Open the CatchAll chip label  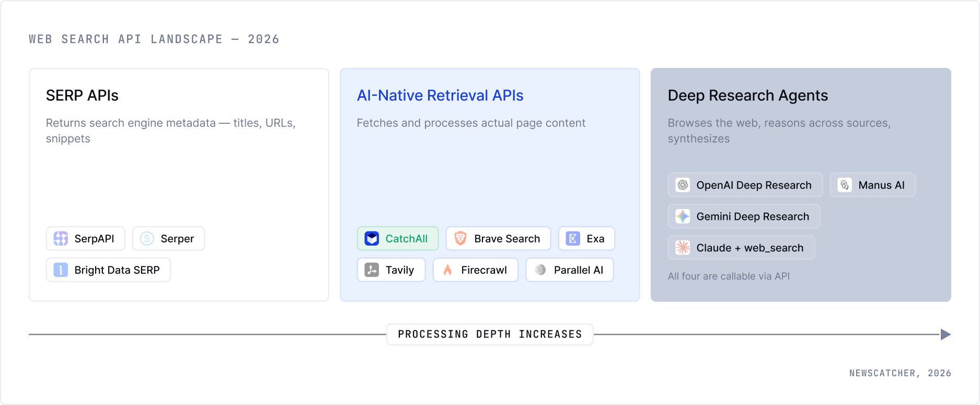[x=407, y=239]
